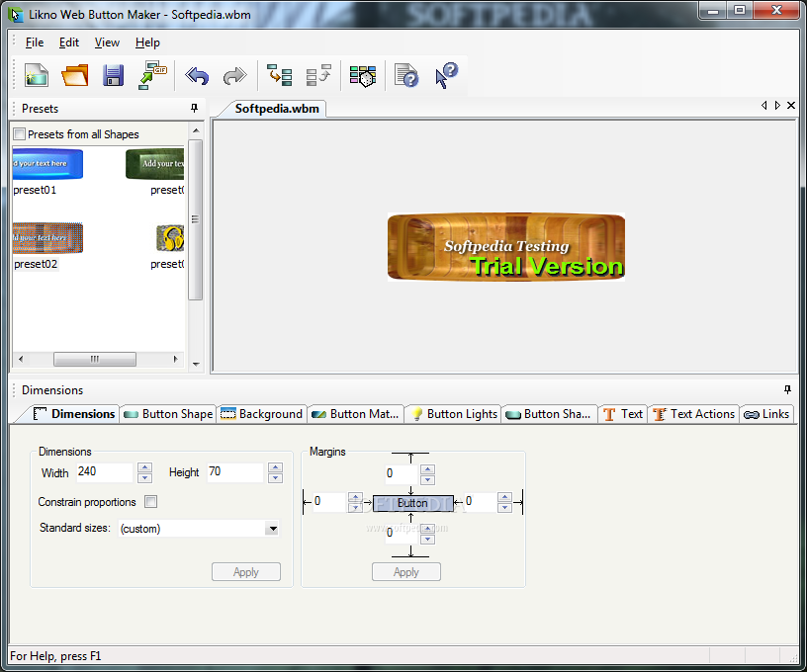The height and width of the screenshot is (672, 807).
Task: Click the Undo arrow icon
Action: (197, 76)
